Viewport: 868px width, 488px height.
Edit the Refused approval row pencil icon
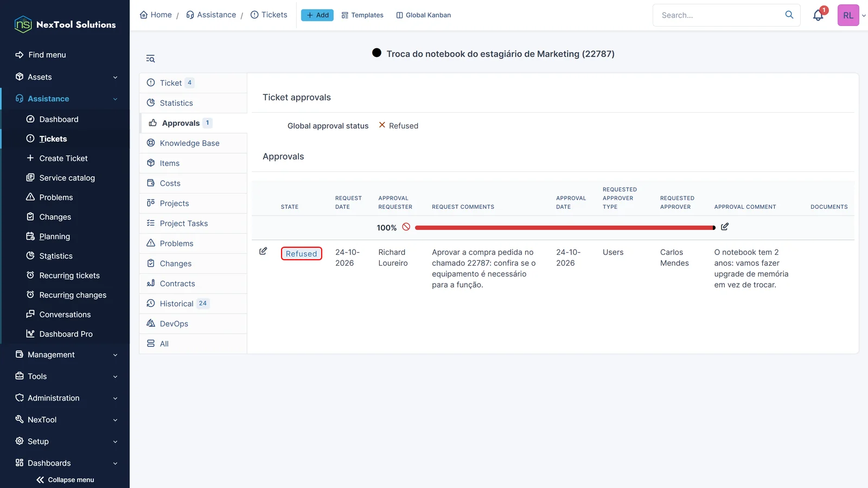tap(263, 251)
